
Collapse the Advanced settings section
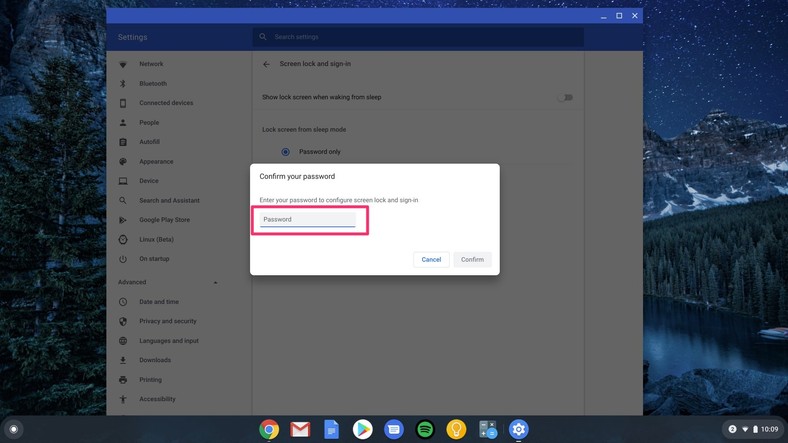tap(216, 282)
